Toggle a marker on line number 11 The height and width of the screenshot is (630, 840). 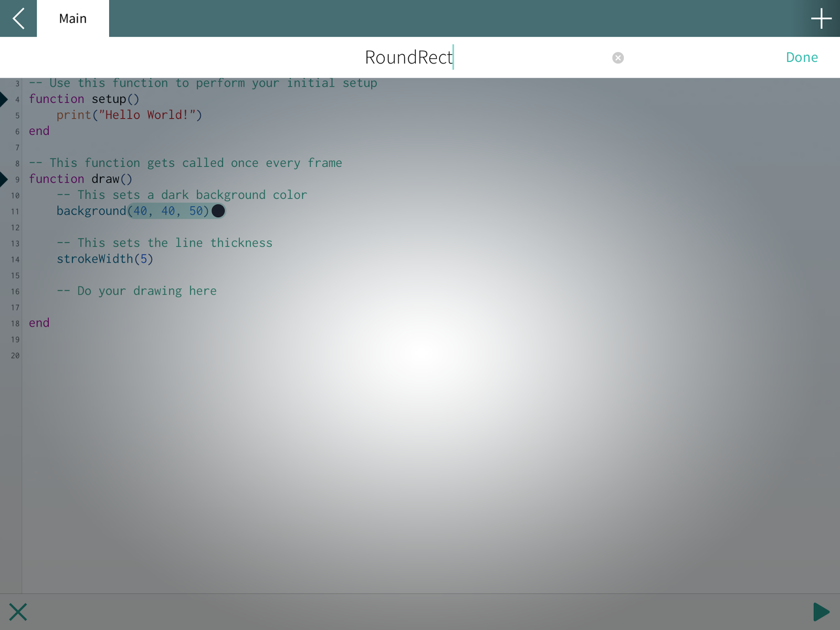click(x=15, y=211)
